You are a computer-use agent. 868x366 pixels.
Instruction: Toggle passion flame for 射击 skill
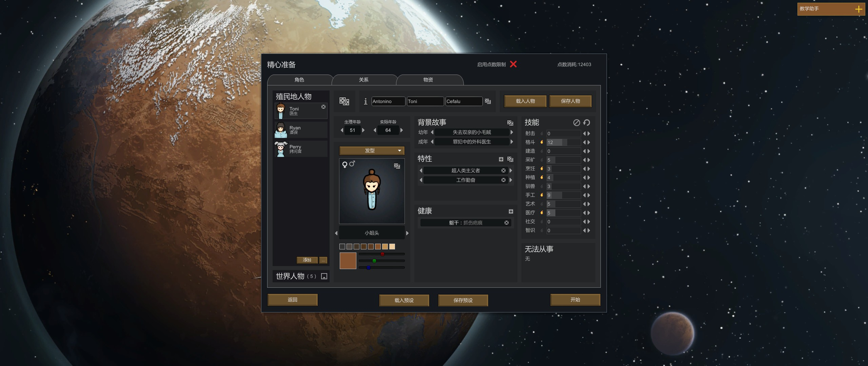click(x=542, y=134)
